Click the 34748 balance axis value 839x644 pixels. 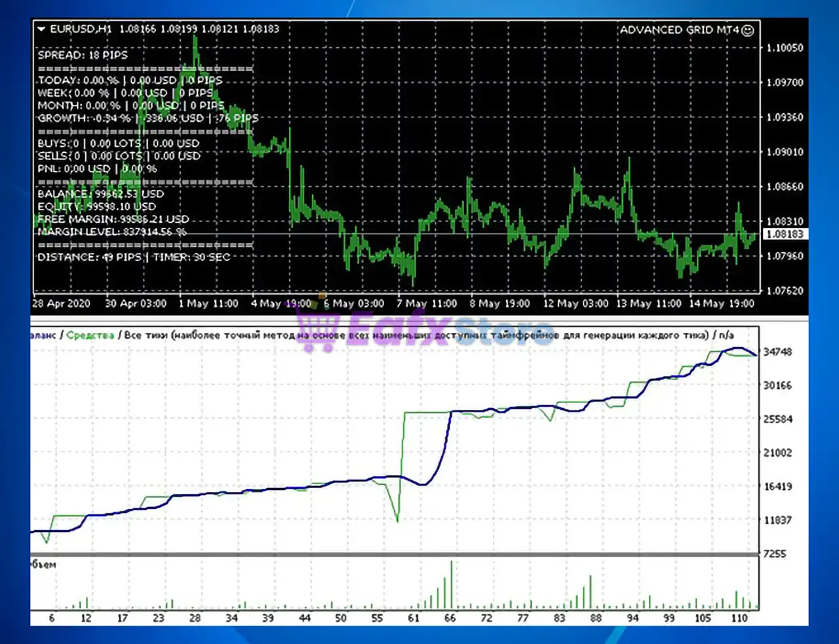click(x=777, y=352)
